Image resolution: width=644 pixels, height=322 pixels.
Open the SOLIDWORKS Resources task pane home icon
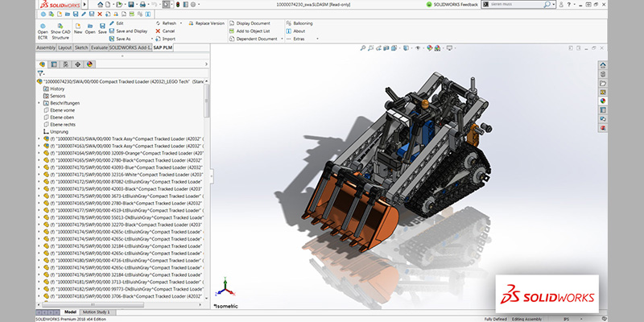[603, 65]
